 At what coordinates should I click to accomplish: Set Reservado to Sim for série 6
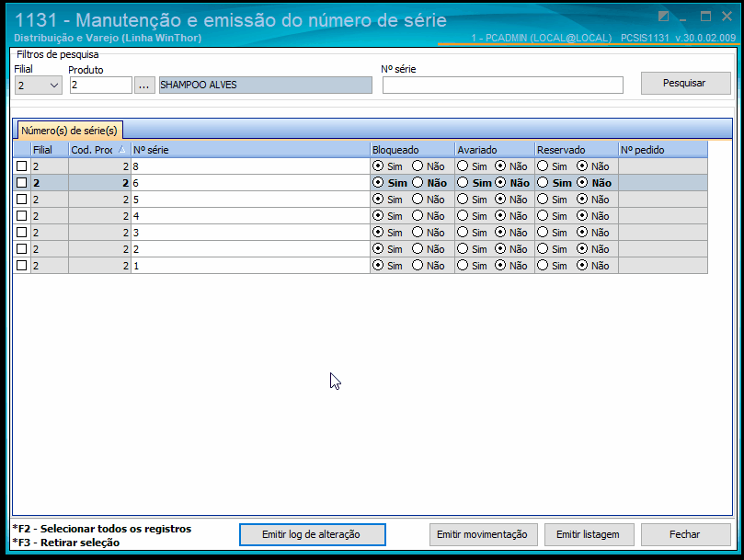(x=543, y=183)
